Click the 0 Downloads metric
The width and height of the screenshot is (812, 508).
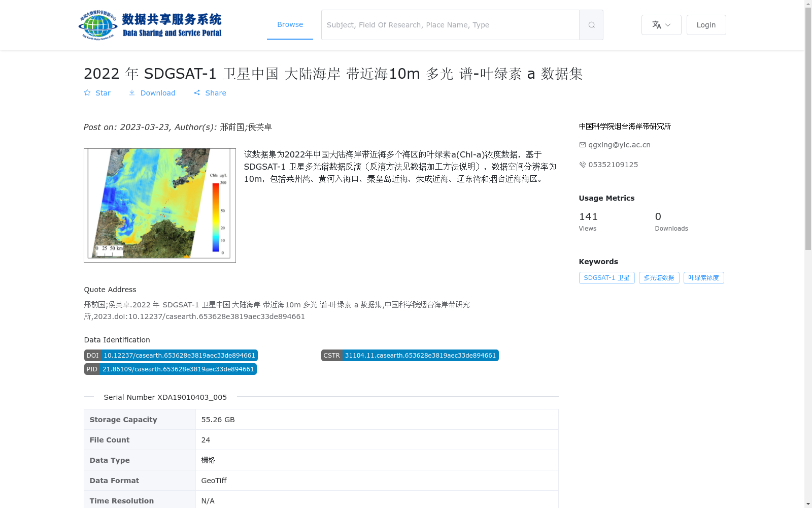click(671, 221)
